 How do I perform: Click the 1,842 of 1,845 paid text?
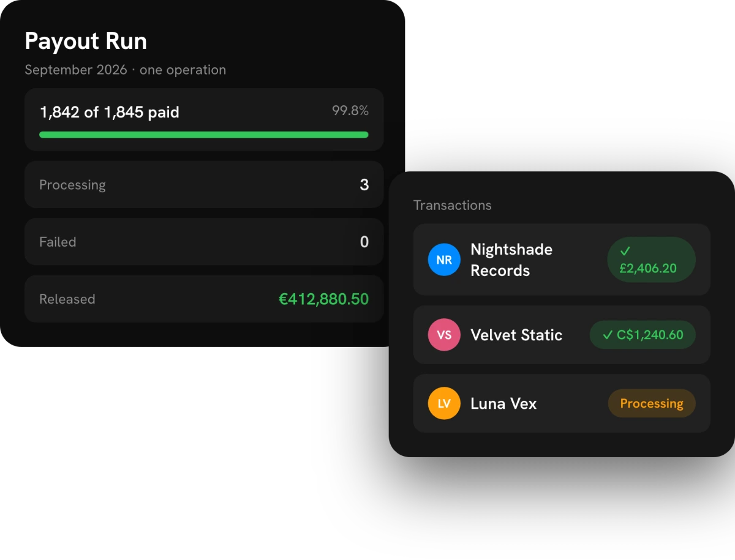click(110, 113)
